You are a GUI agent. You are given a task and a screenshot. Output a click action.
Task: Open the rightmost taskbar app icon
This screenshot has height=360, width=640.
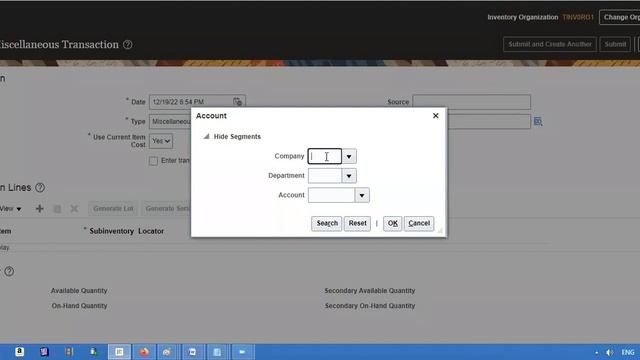click(x=242, y=352)
